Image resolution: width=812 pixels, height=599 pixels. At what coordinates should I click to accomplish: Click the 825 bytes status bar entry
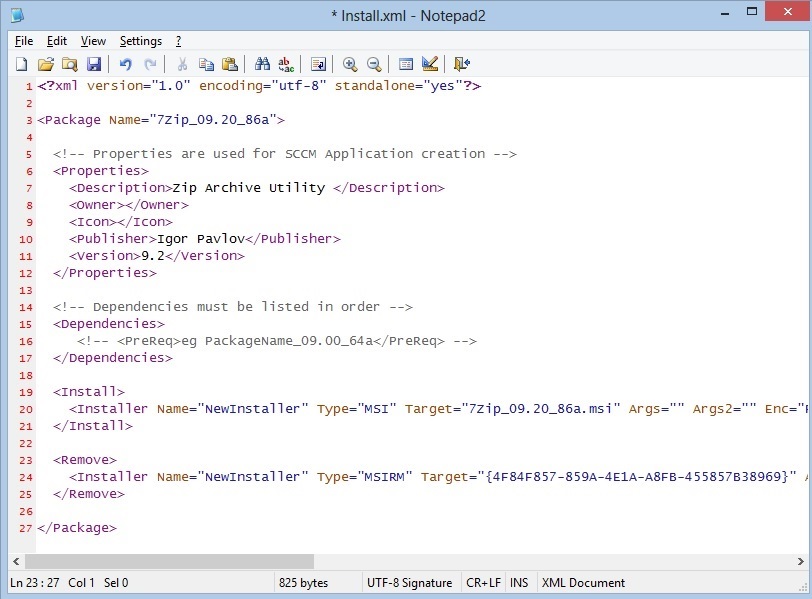click(x=303, y=583)
